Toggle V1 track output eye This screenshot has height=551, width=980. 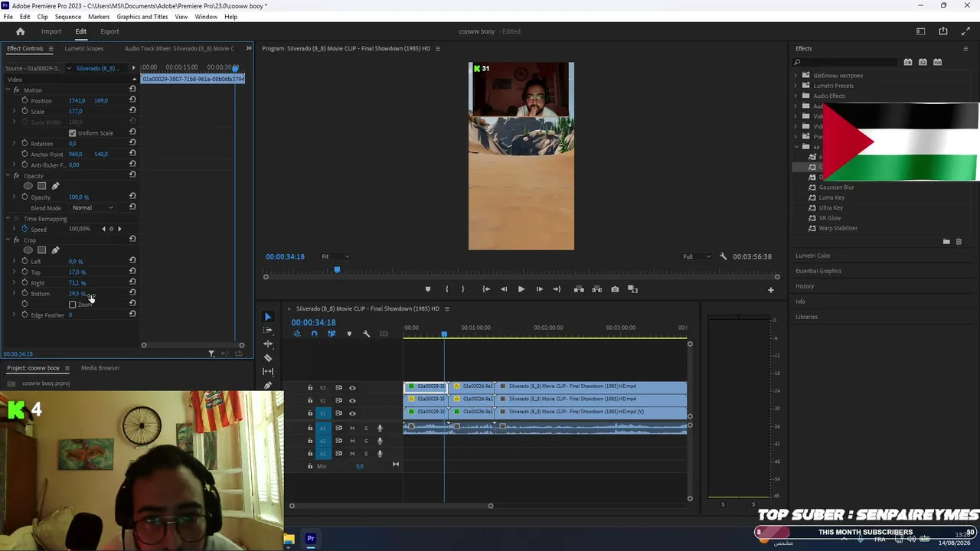tap(352, 413)
